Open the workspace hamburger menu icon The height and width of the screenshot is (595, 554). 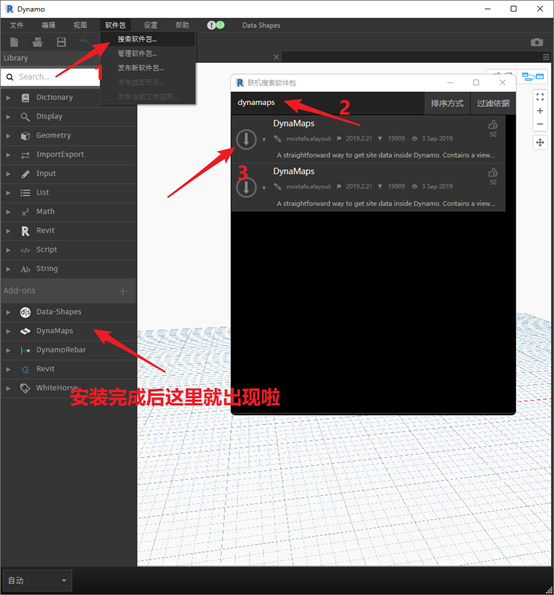pyautogui.click(x=546, y=57)
